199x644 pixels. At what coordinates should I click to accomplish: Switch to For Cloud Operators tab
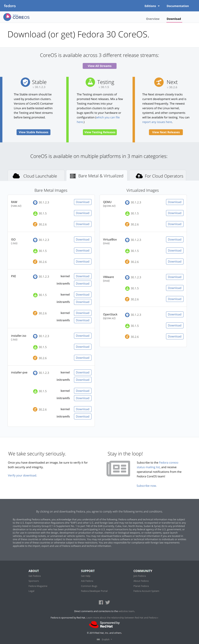tap(158, 176)
